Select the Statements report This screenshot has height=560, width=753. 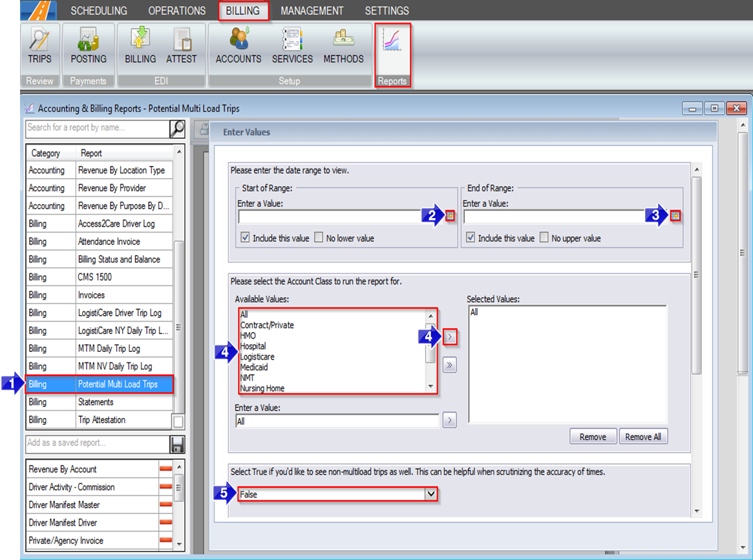click(x=100, y=402)
